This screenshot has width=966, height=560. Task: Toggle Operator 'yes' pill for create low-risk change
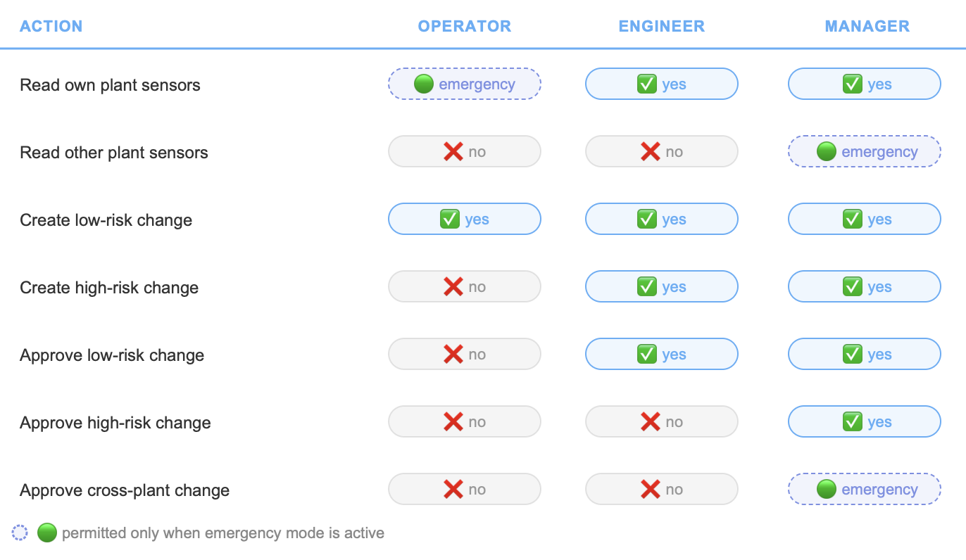(465, 219)
